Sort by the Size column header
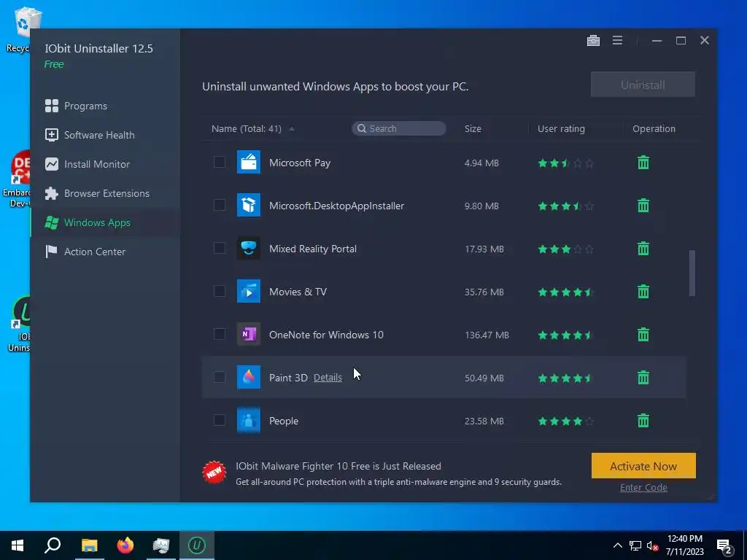Screen dimensions: 747x560 [473, 128]
